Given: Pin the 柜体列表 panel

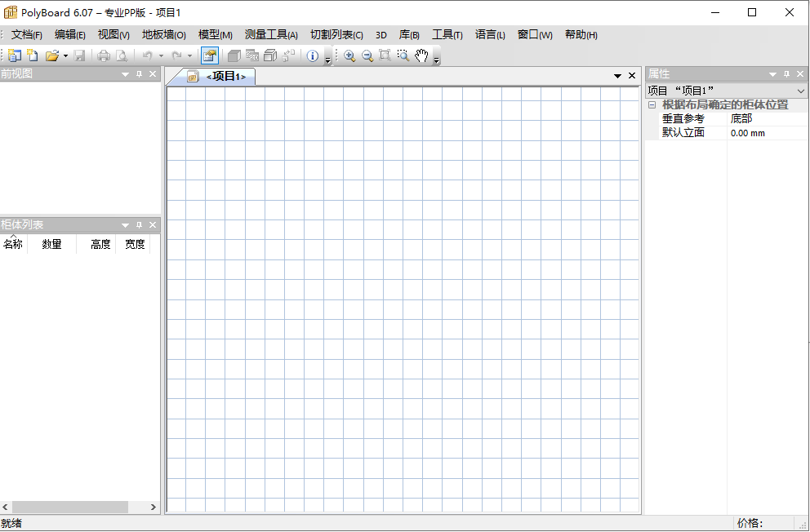Looking at the screenshot, I should (139, 225).
